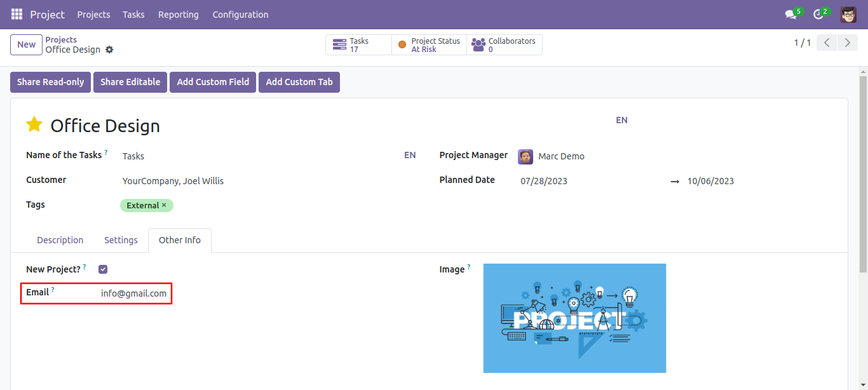Switch to the Description tab
The image size is (868, 390).
pyautogui.click(x=60, y=240)
